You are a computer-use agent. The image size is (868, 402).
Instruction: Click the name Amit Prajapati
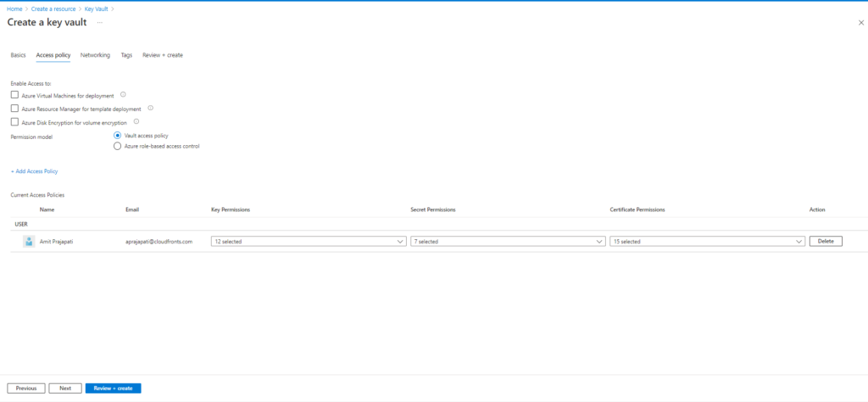click(57, 242)
